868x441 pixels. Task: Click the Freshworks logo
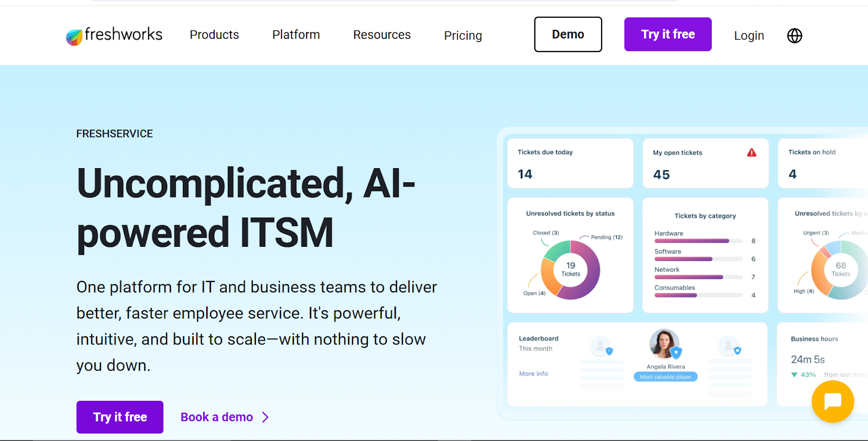pyautogui.click(x=114, y=35)
